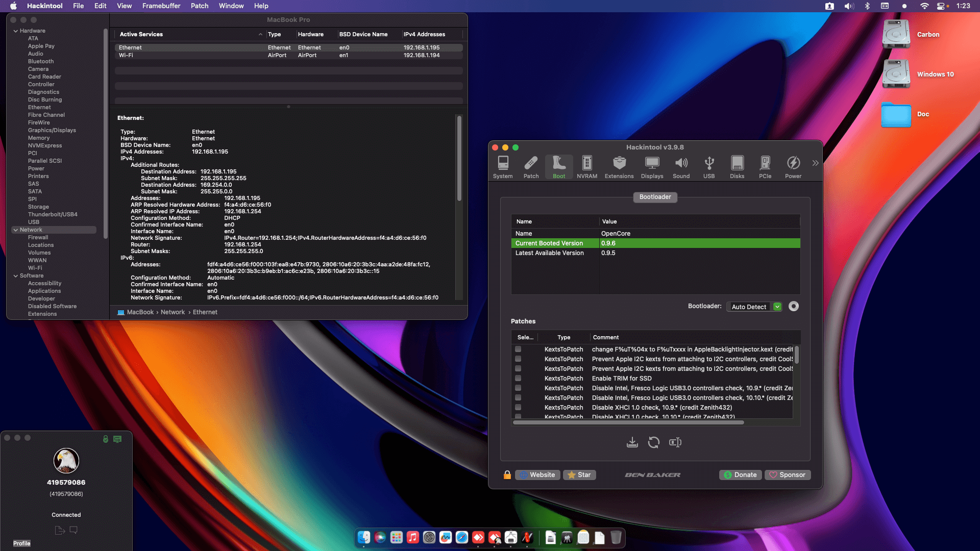Click the patches list horizontal scrollbar
The width and height of the screenshot is (980, 551).
click(628, 422)
